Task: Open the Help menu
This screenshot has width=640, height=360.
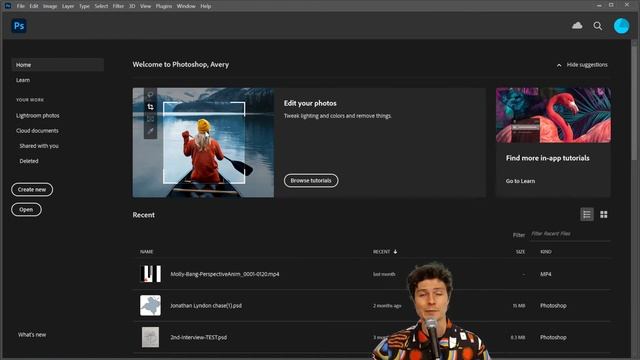Action: [x=206, y=6]
